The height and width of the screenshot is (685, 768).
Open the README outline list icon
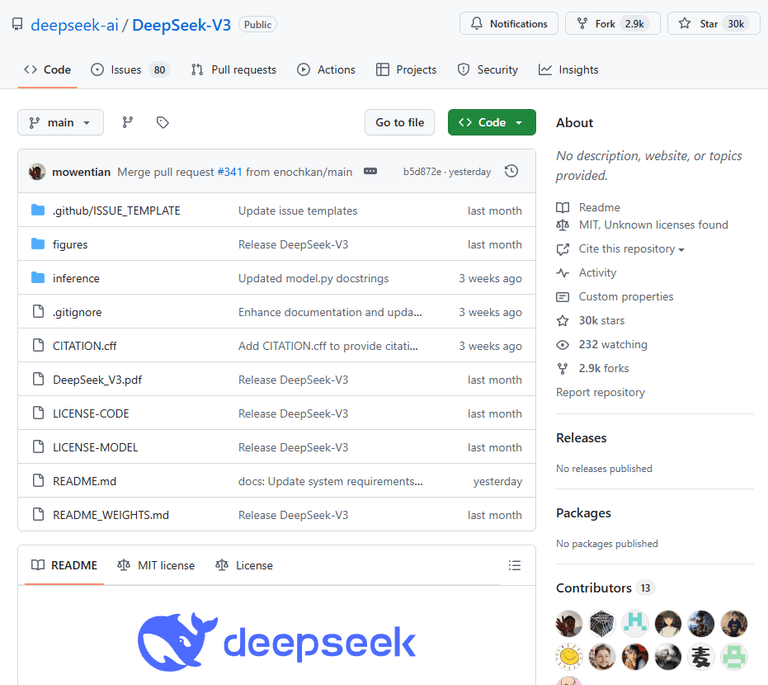(x=514, y=565)
